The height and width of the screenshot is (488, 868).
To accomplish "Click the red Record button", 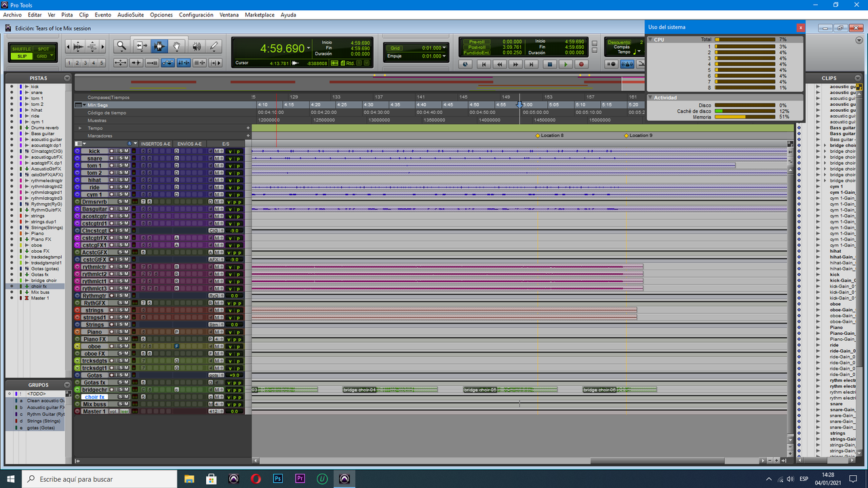I will pyautogui.click(x=582, y=64).
